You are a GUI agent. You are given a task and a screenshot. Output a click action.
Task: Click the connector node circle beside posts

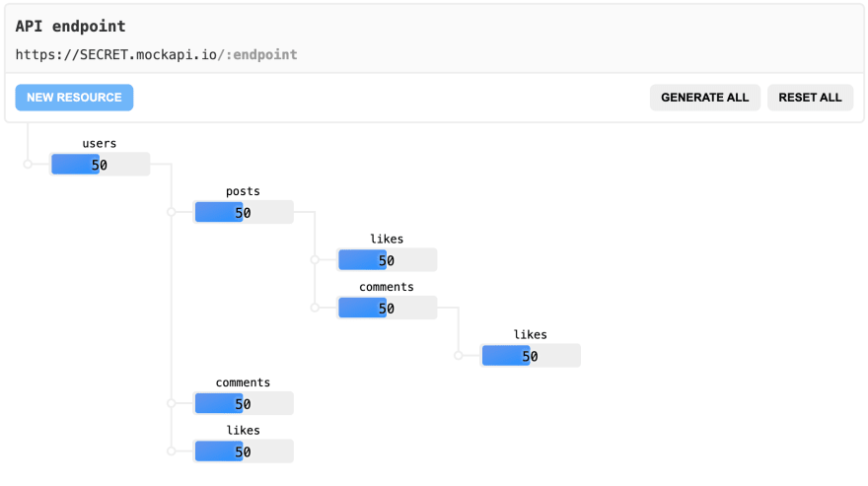172,212
